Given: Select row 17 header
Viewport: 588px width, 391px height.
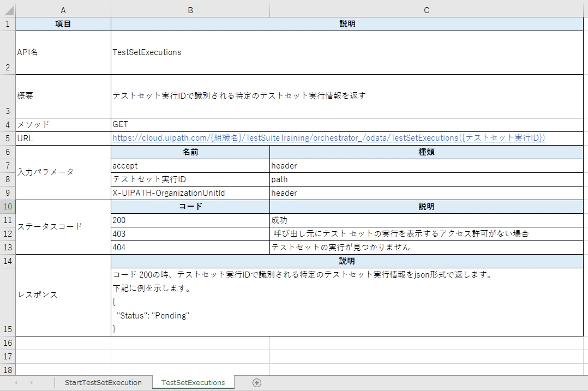Looking at the screenshot, I should [x=8, y=357].
